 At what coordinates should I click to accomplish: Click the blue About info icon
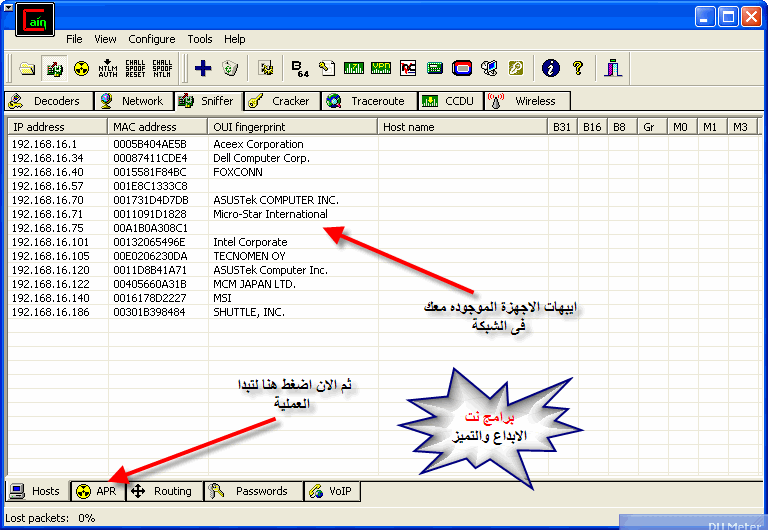pos(551,68)
